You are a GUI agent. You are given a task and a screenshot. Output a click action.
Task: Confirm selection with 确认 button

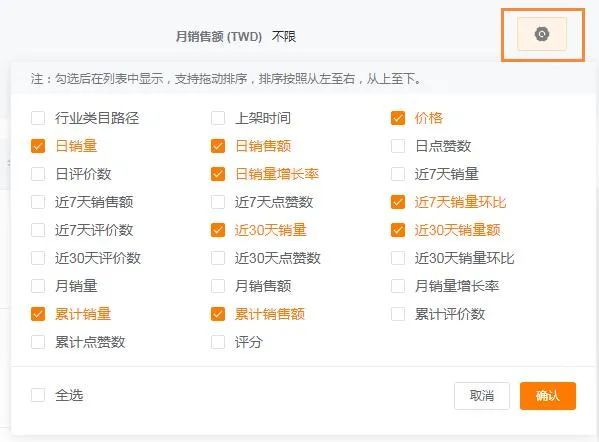547,396
